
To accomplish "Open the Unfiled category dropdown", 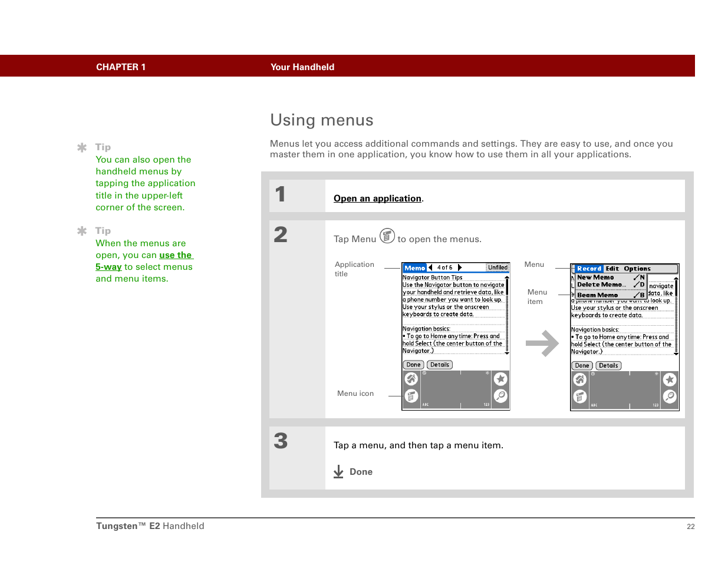I will coord(497,267).
